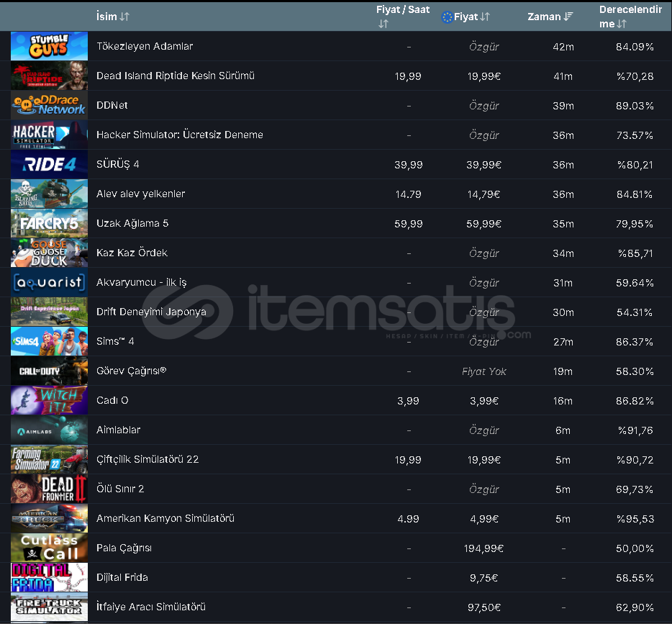Open the Fire Truck Simulator thumbnail
The width and height of the screenshot is (672, 624).
click(x=50, y=607)
